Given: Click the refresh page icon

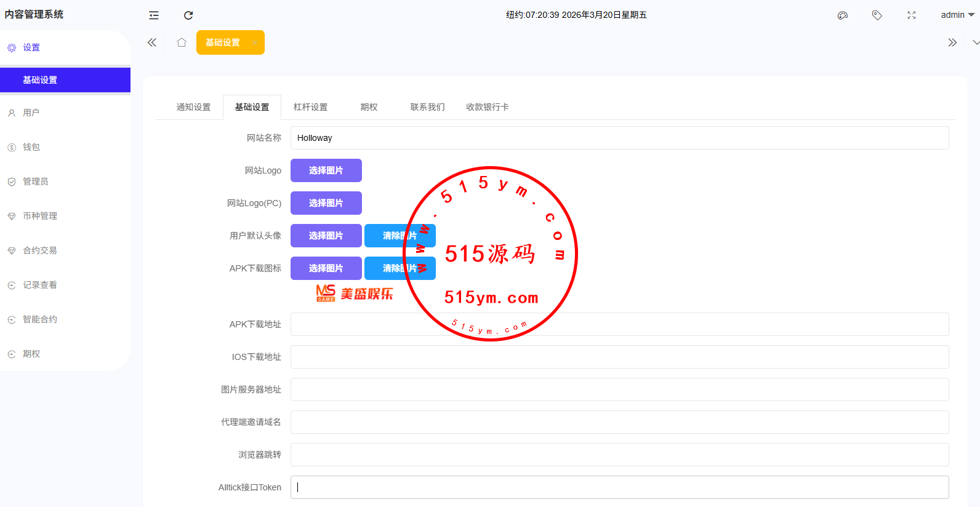Looking at the screenshot, I should pos(188,15).
